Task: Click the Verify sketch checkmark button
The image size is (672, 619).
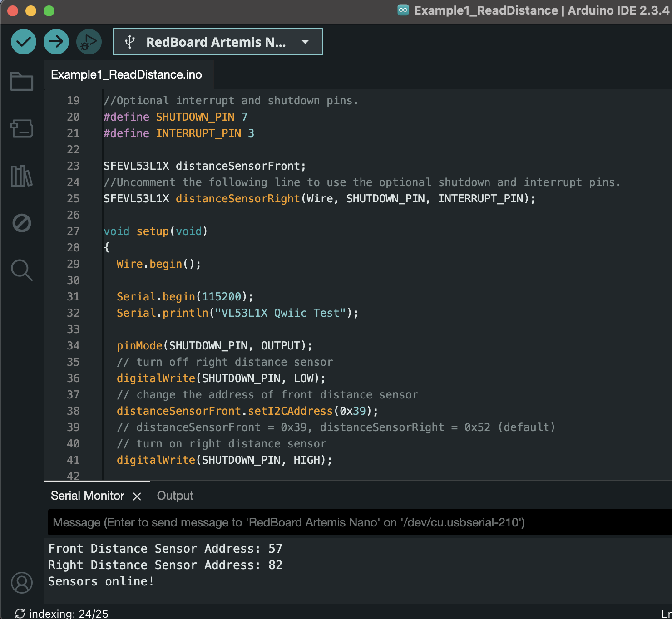Action: tap(24, 42)
